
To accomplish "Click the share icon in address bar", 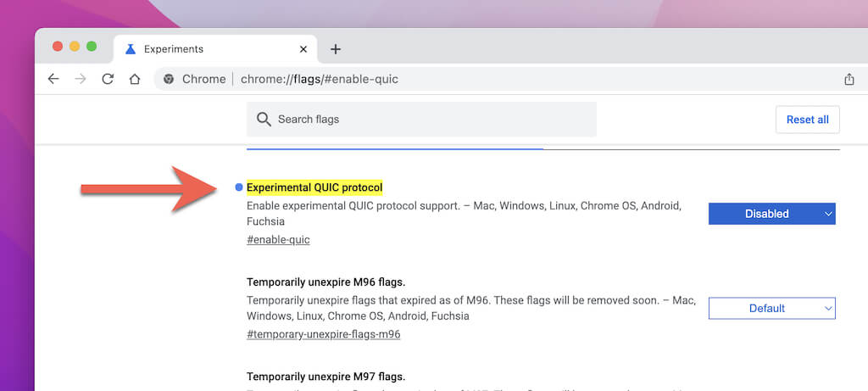I will coord(849,79).
